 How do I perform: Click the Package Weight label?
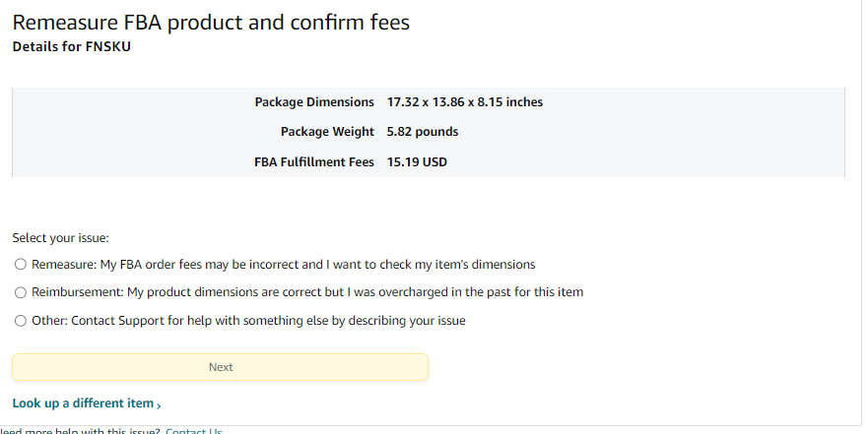327,132
